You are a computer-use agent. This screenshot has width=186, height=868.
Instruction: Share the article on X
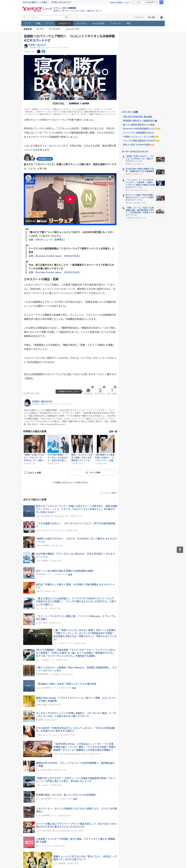tap(39, 52)
